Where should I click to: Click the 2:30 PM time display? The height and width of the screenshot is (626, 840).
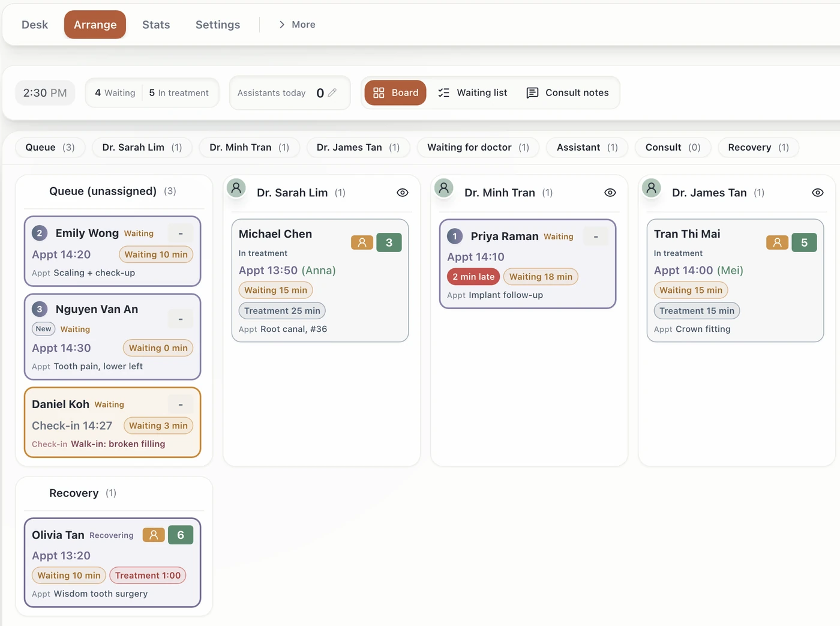pos(45,93)
